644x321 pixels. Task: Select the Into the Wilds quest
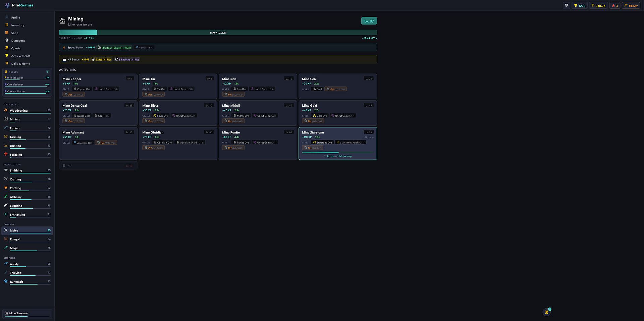[x=27, y=78]
